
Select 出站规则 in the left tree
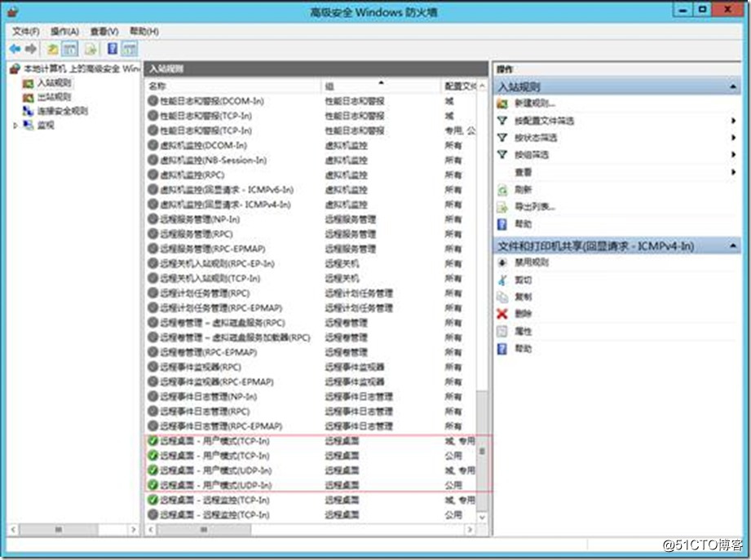click(x=54, y=97)
